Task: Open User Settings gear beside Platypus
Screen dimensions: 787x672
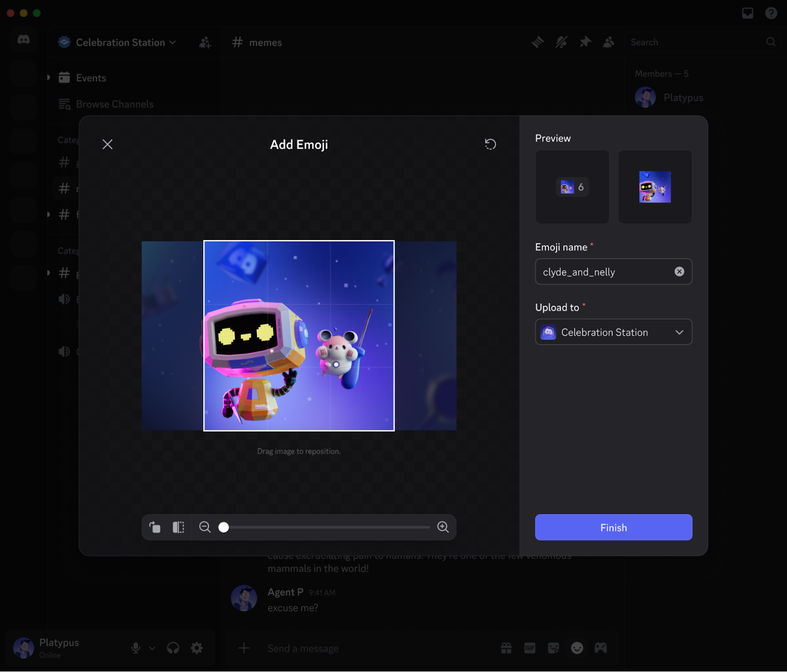Action: tap(197, 648)
